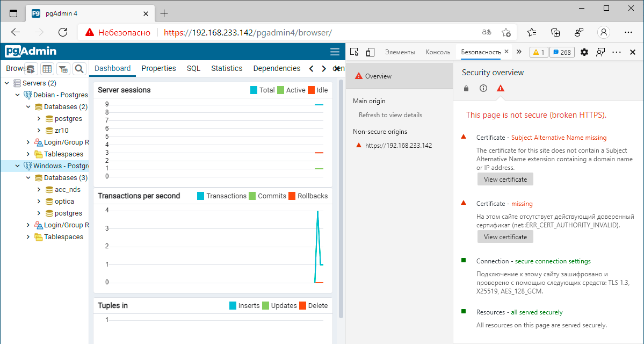Collapse the Servers (2) tree node
The width and height of the screenshot is (644, 344).
pos(6,83)
